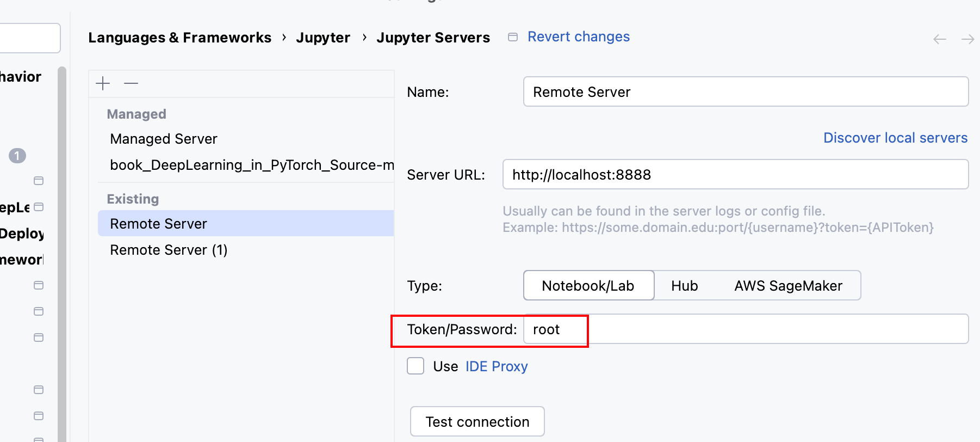Click into the Token/Password field

click(746, 329)
